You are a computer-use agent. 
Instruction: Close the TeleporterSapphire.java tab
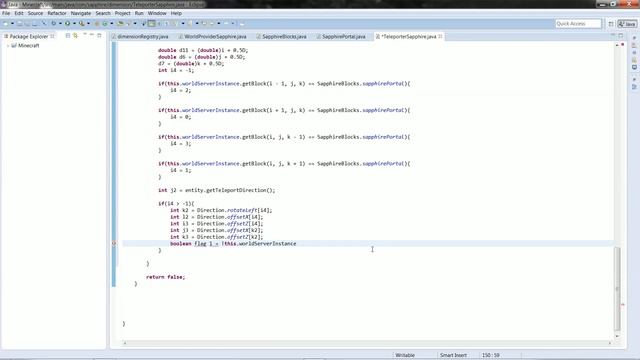pyautogui.click(x=440, y=36)
